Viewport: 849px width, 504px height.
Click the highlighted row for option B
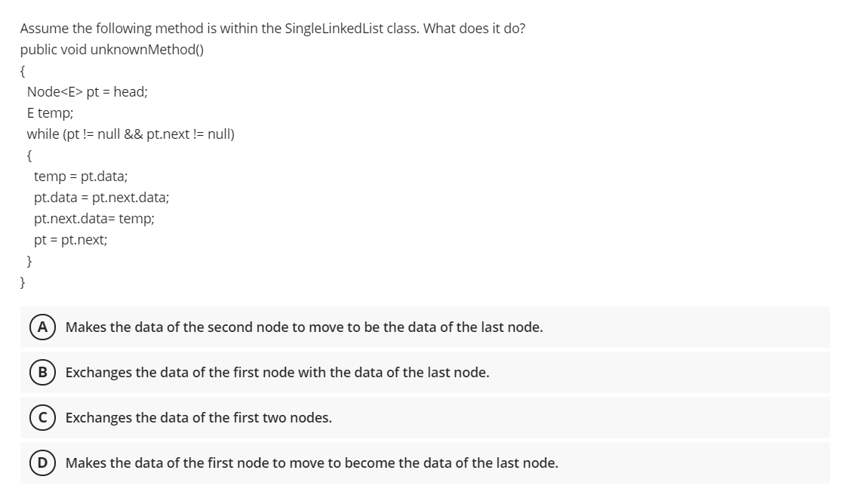pos(423,372)
